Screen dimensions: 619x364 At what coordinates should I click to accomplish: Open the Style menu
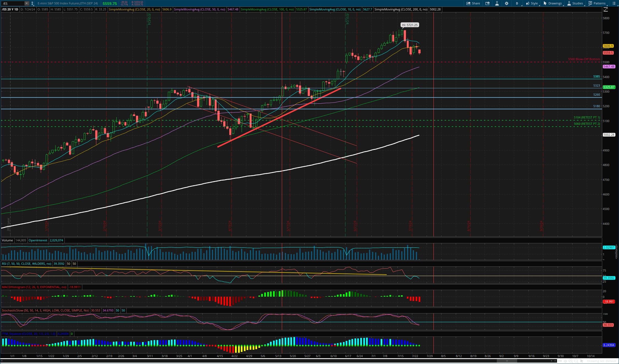click(x=532, y=3)
